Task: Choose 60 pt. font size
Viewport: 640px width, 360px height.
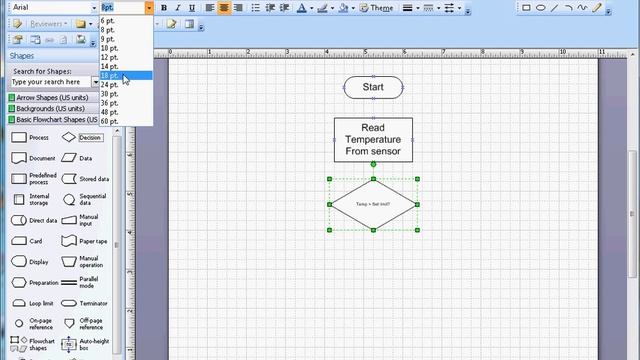Action: [126, 121]
